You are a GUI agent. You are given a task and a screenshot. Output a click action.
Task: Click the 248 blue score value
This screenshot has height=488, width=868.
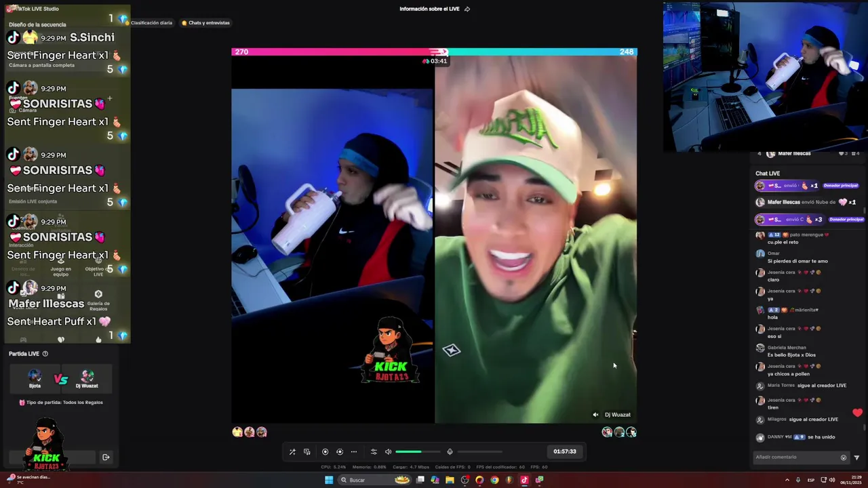pos(626,52)
